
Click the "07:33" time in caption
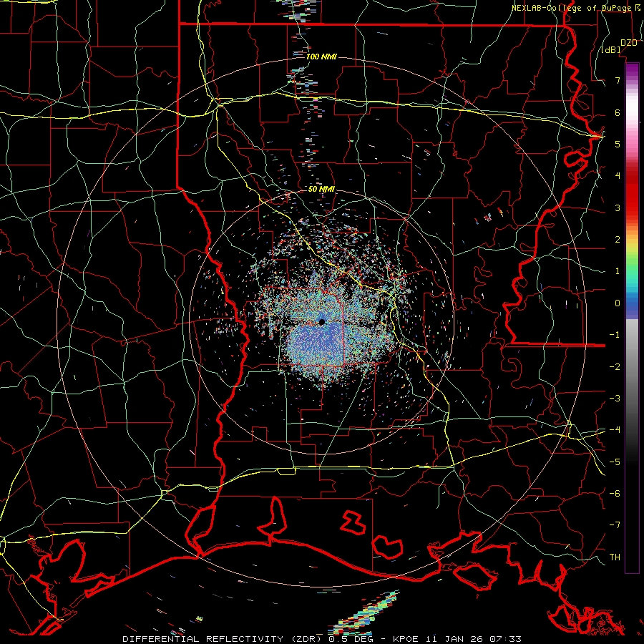click(505, 639)
